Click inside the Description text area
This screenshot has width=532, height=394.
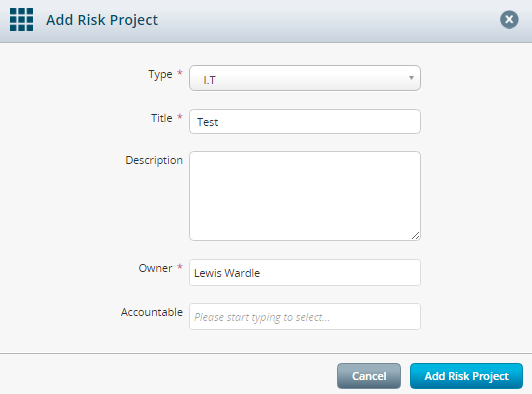click(x=305, y=196)
